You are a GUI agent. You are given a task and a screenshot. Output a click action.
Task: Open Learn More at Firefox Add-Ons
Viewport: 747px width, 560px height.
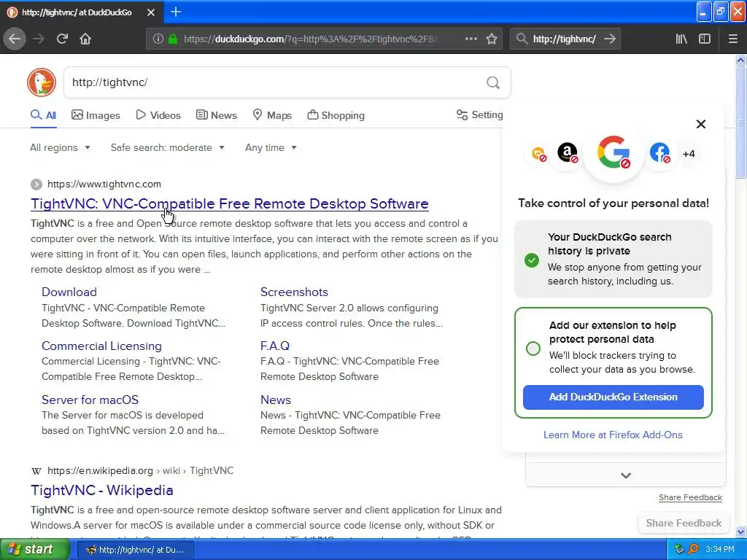613,435
